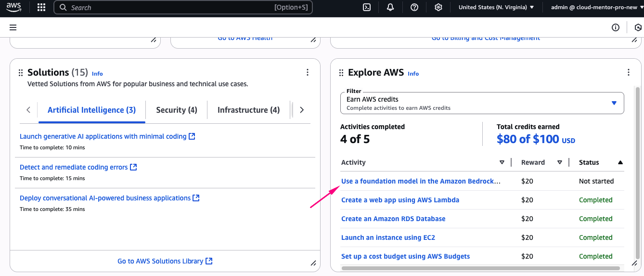644x276 pixels.
Task: Expand the Earn AWS credits filter dropdown
Action: tap(482, 103)
